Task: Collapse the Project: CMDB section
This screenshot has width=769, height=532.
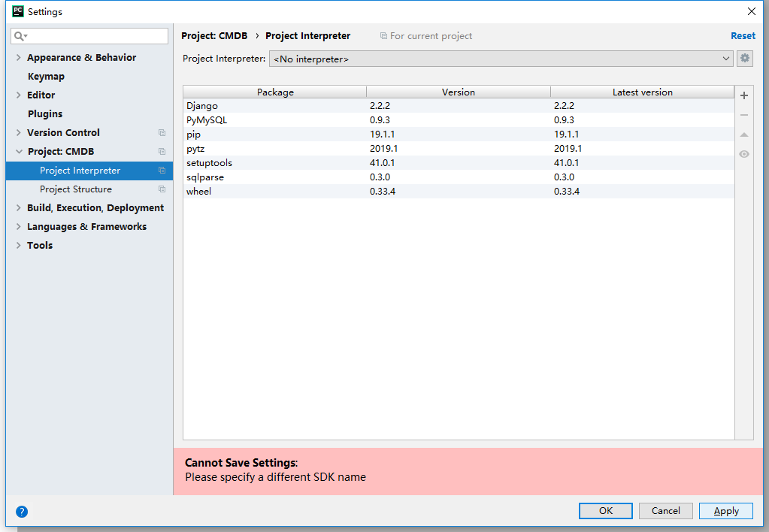Action: coord(19,151)
